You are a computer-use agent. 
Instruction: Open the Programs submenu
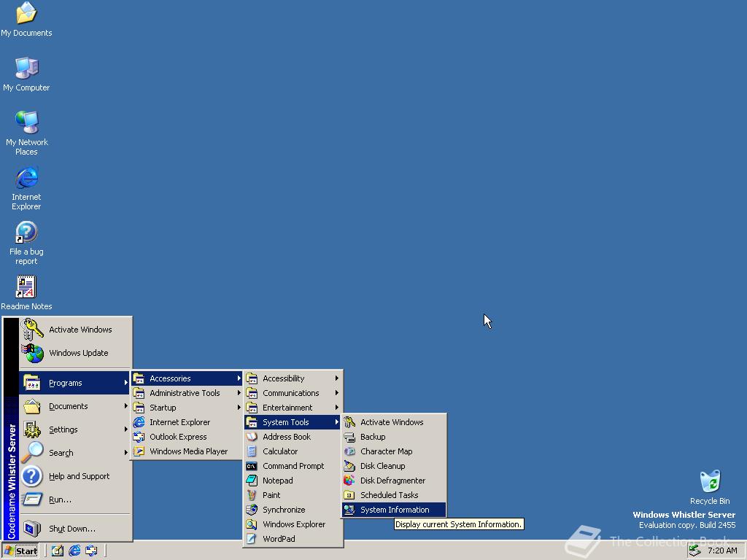click(75, 383)
